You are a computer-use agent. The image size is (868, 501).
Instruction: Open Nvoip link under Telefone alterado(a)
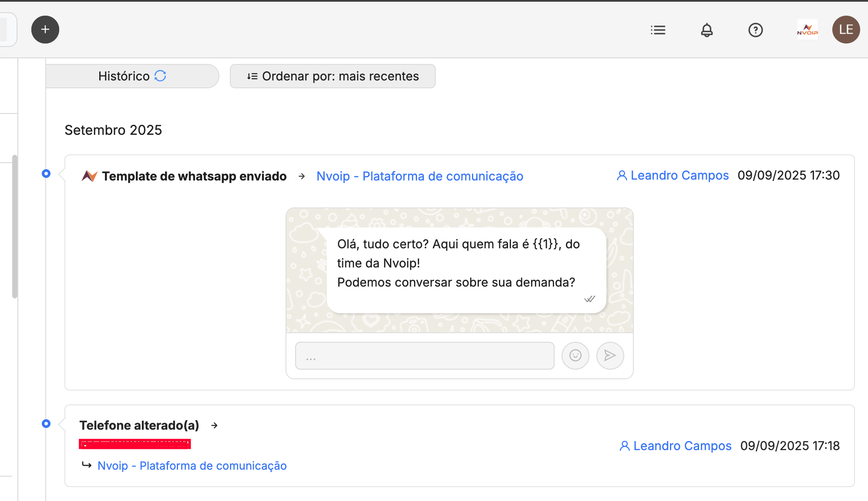192,466
